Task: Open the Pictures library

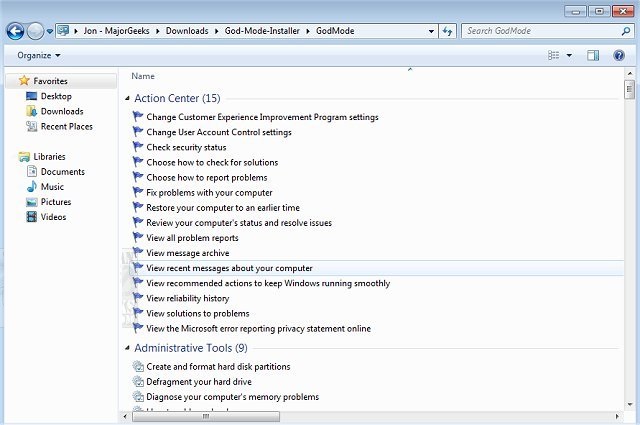Action: pyautogui.click(x=56, y=202)
